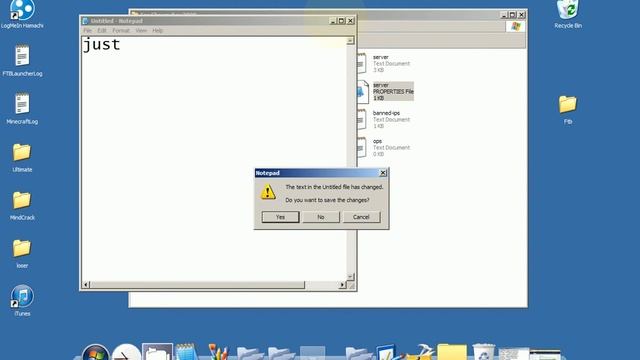The width and height of the screenshot is (640, 360).
Task: Select the iTunes desktop shortcut
Action: coord(22,300)
